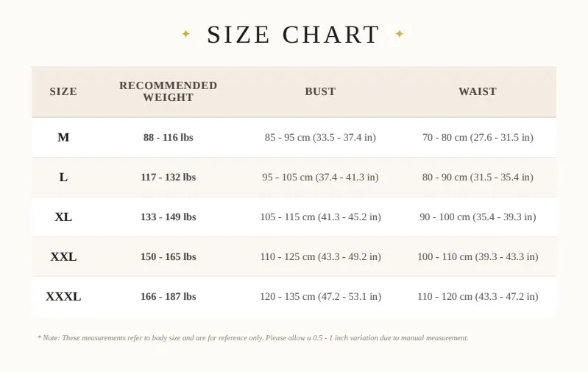Click the WAIST column header
Viewport: 588px width, 372px height.
[x=478, y=91]
